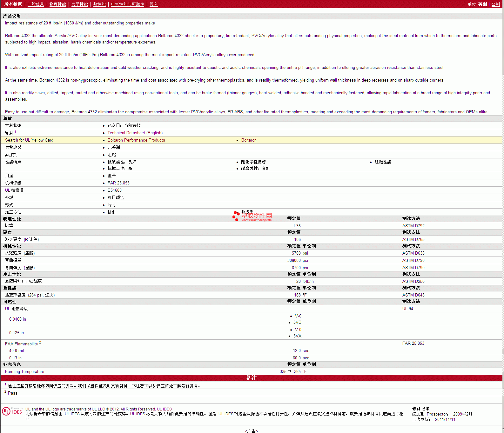Click the ASTM D638 test method
Image resolution: width=504 pixels, height=433 pixels.
coord(413,253)
